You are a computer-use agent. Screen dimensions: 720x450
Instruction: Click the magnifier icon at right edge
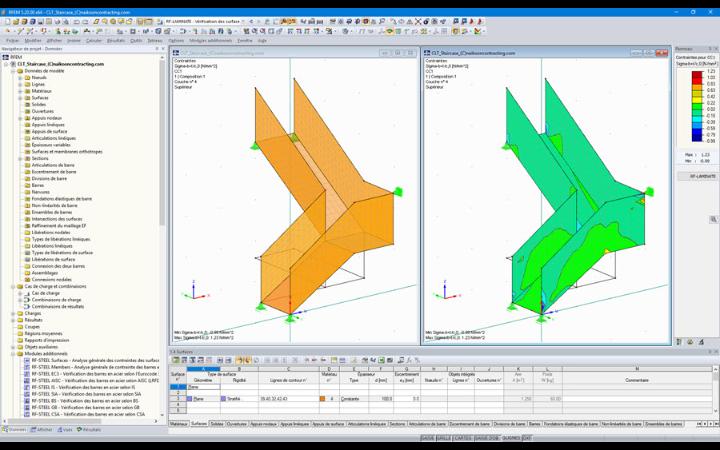[713, 219]
